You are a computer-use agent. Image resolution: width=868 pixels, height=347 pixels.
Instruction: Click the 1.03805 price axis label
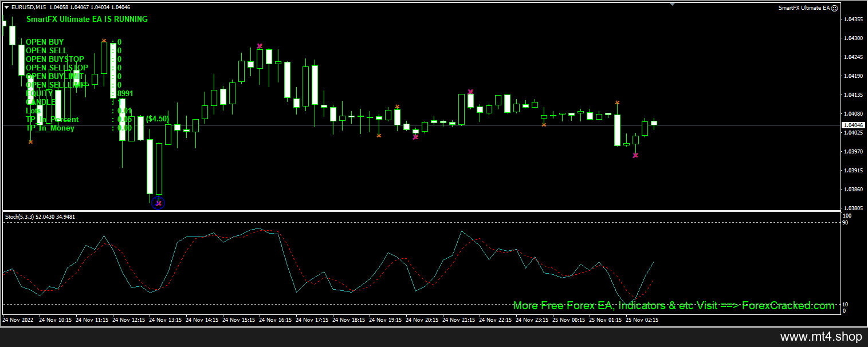click(853, 208)
